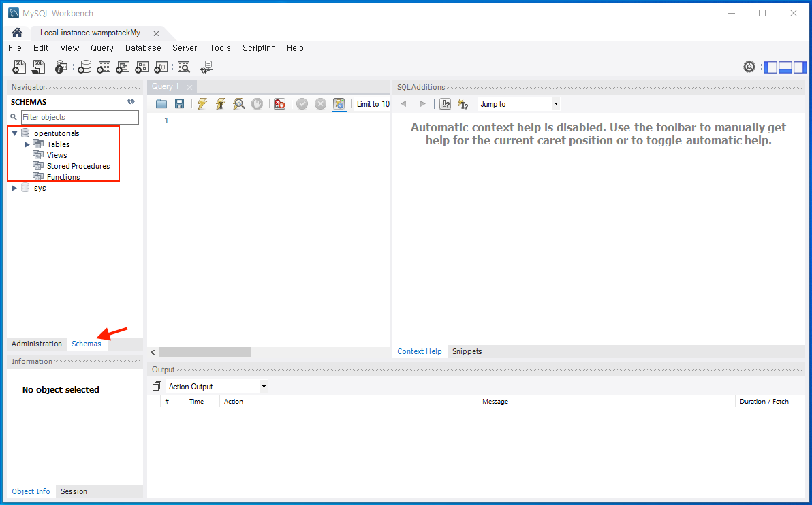Open Workbench preferences gear icon
This screenshot has width=812, height=505.
click(x=749, y=67)
